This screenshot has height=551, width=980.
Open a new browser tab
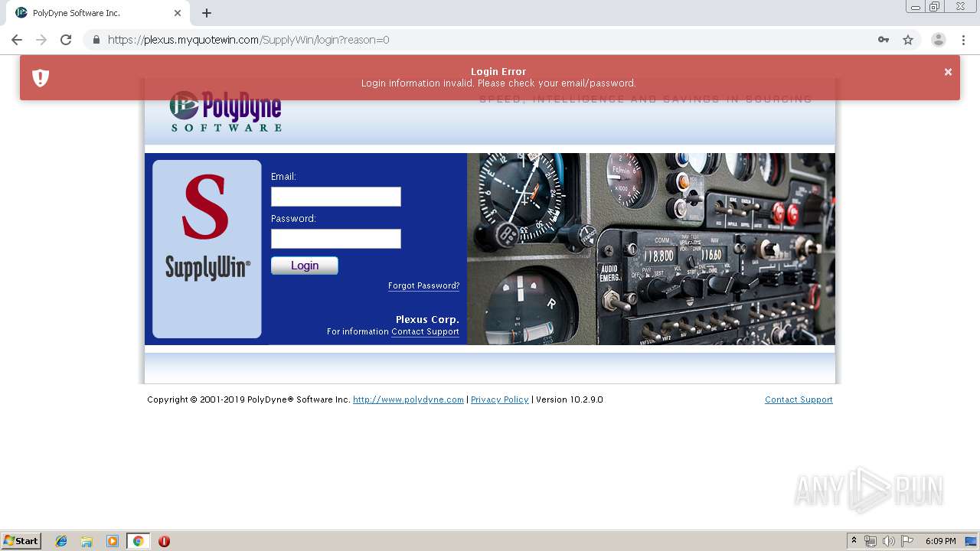tap(207, 13)
